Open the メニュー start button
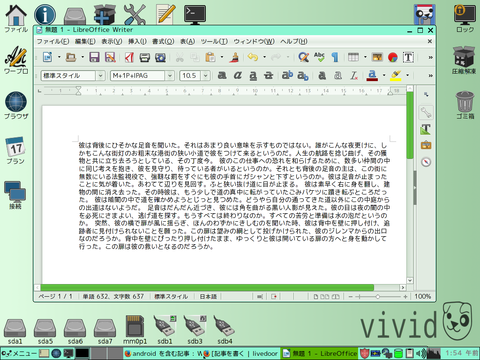The image size is (480, 360). (x=19, y=353)
